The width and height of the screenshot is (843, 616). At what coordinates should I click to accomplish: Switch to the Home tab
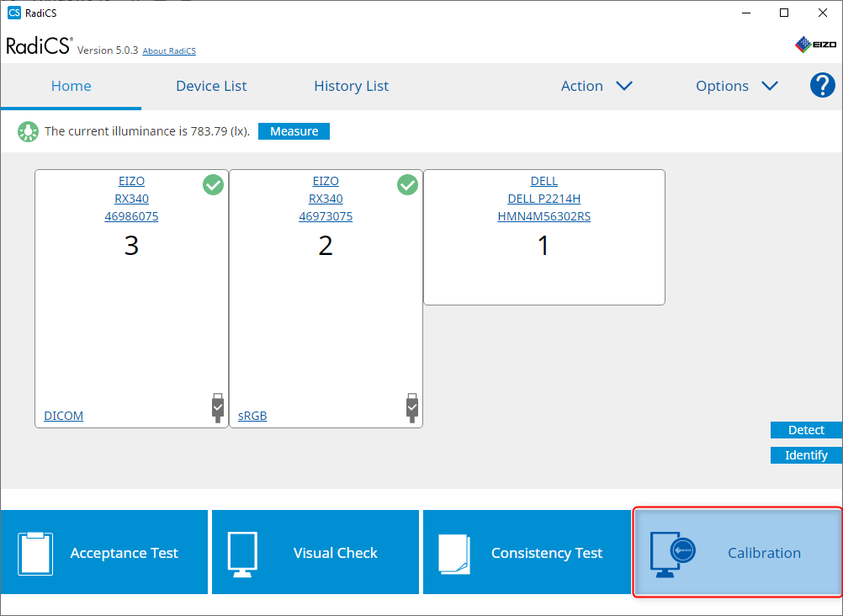(x=71, y=86)
